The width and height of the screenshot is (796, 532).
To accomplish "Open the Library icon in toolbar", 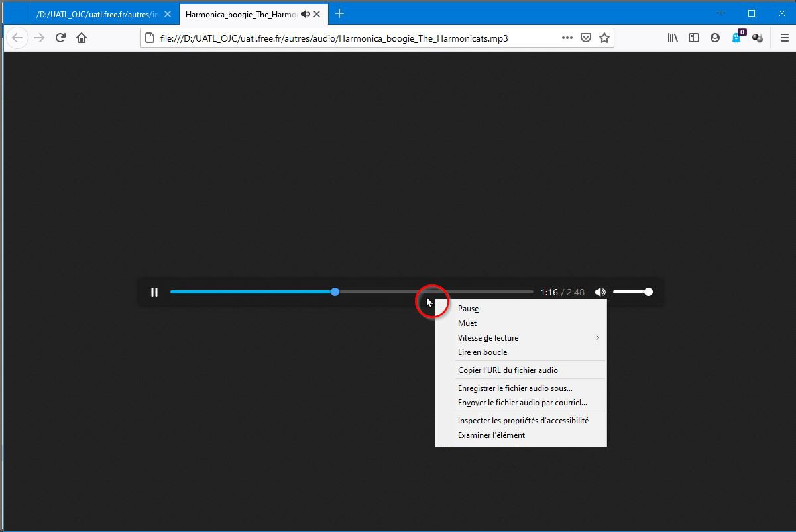I will (x=673, y=38).
